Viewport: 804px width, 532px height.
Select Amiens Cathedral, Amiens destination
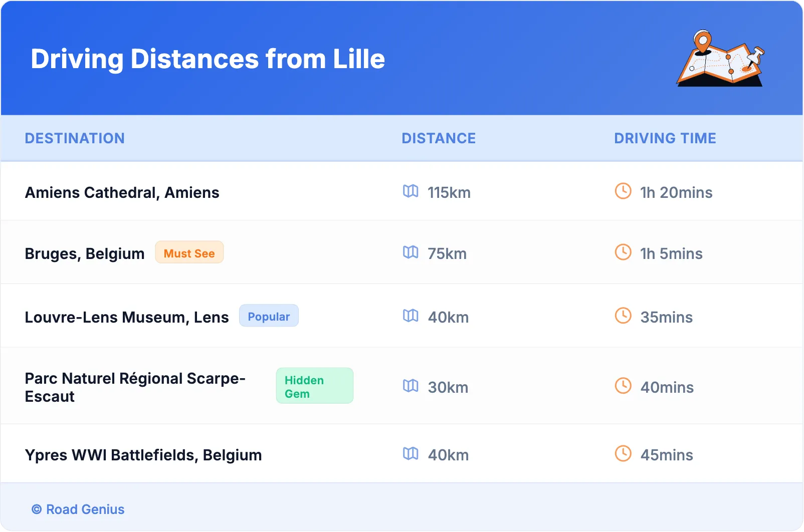tap(122, 193)
